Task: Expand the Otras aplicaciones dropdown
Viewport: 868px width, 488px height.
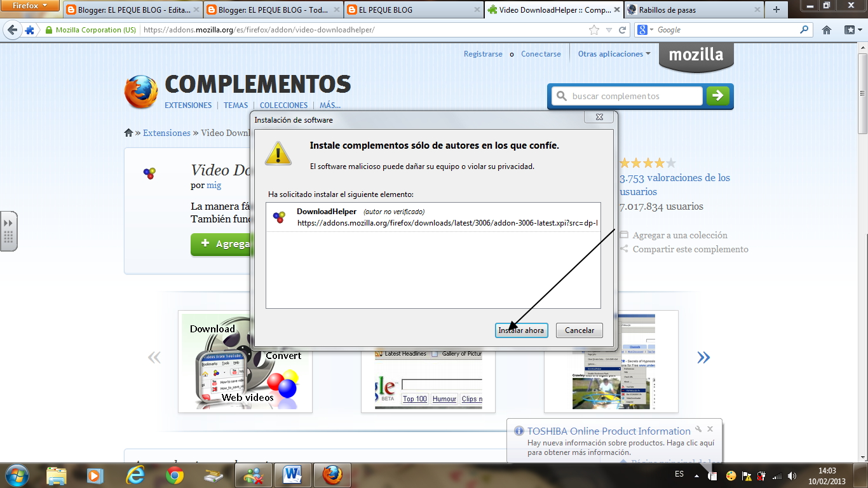Action: [614, 54]
